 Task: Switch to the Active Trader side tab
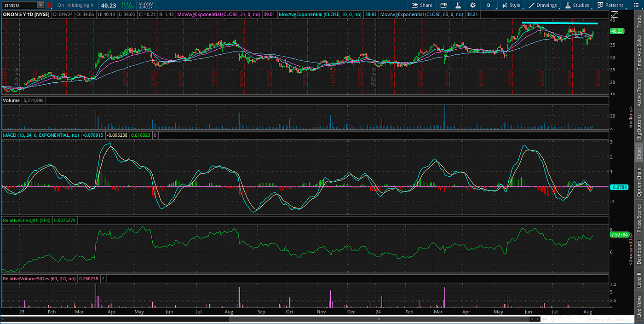click(x=639, y=92)
